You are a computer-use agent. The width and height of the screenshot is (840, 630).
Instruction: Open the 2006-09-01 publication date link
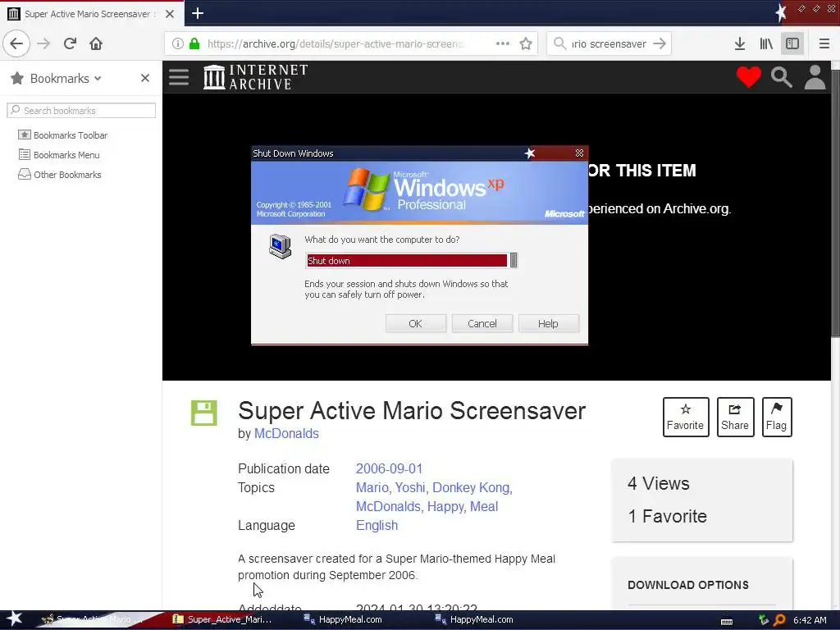coord(389,468)
